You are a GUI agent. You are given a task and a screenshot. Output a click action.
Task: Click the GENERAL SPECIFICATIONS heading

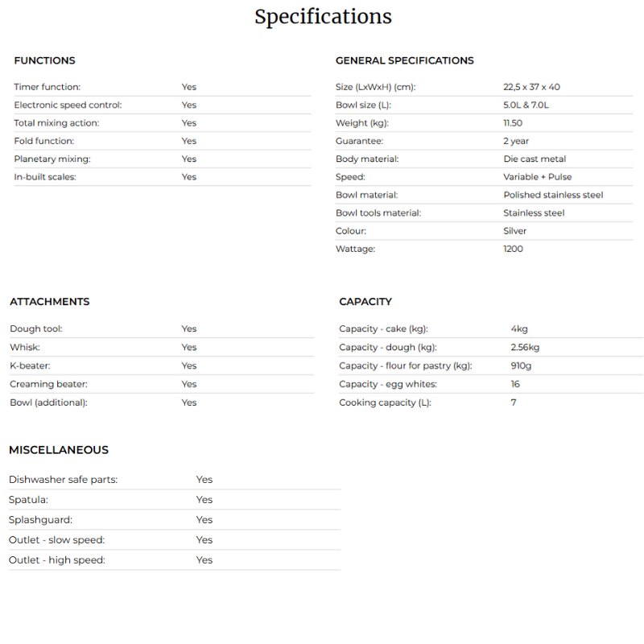404,60
